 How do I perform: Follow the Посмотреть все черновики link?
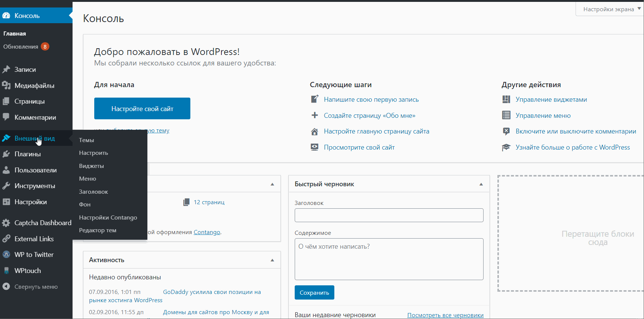[445, 315]
